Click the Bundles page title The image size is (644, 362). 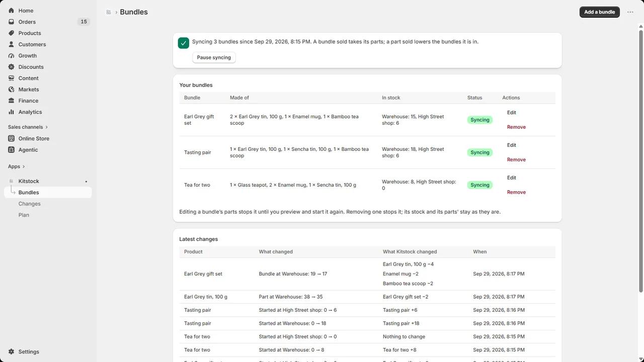pyautogui.click(x=134, y=12)
